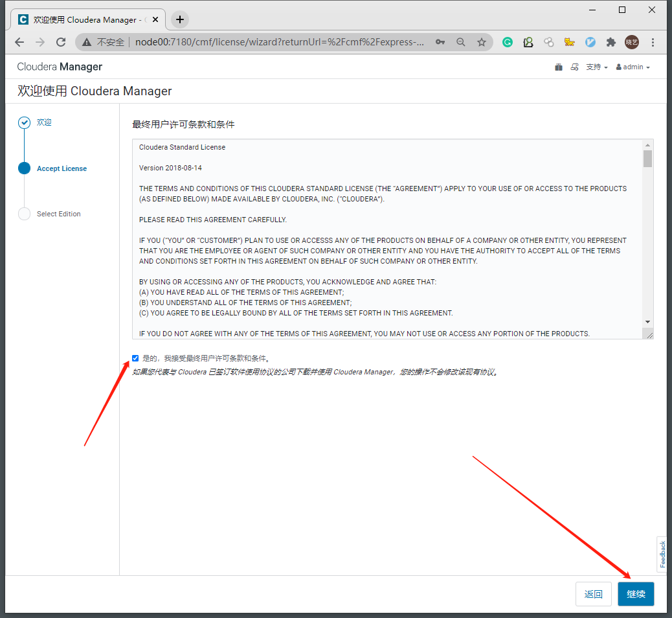Click the not-secure warning triangle icon

(87, 42)
